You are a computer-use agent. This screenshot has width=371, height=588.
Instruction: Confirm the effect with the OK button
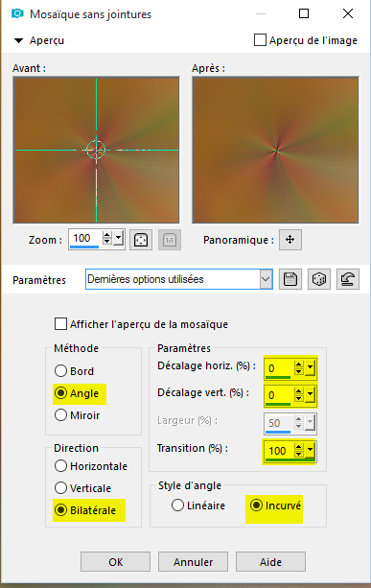115,562
